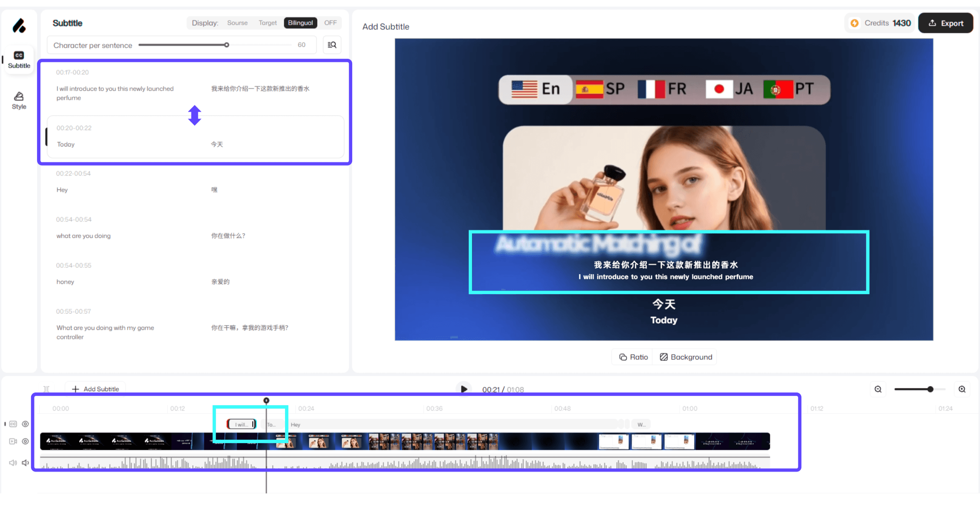Toggle video track visibility eye
This screenshot has width=980, height=515.
pyautogui.click(x=26, y=441)
